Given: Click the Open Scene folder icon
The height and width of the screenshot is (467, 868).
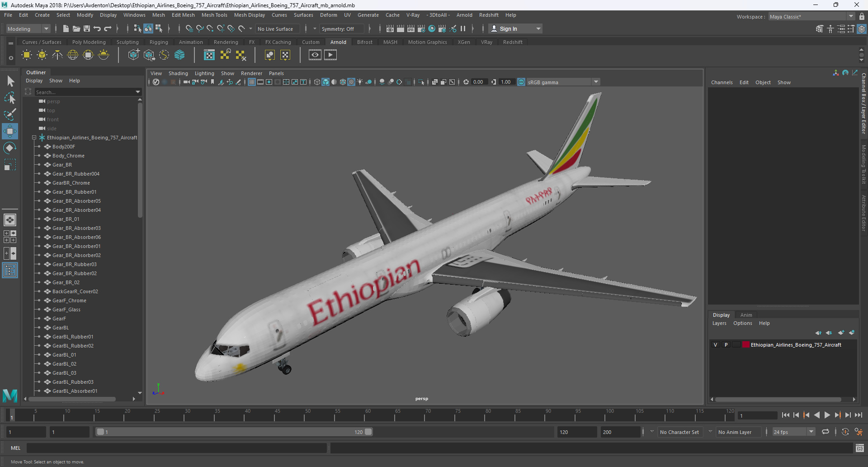Looking at the screenshot, I should [76, 29].
